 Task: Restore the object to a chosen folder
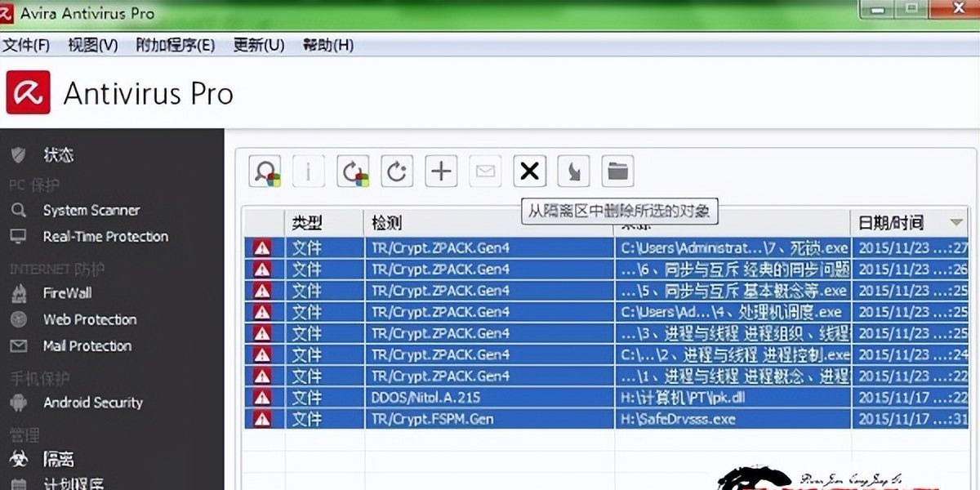[x=617, y=171]
